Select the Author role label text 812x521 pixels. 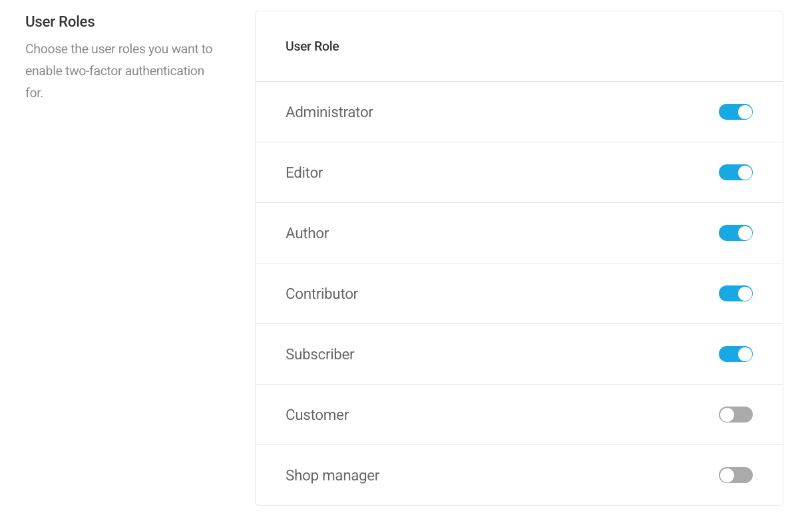coord(307,233)
